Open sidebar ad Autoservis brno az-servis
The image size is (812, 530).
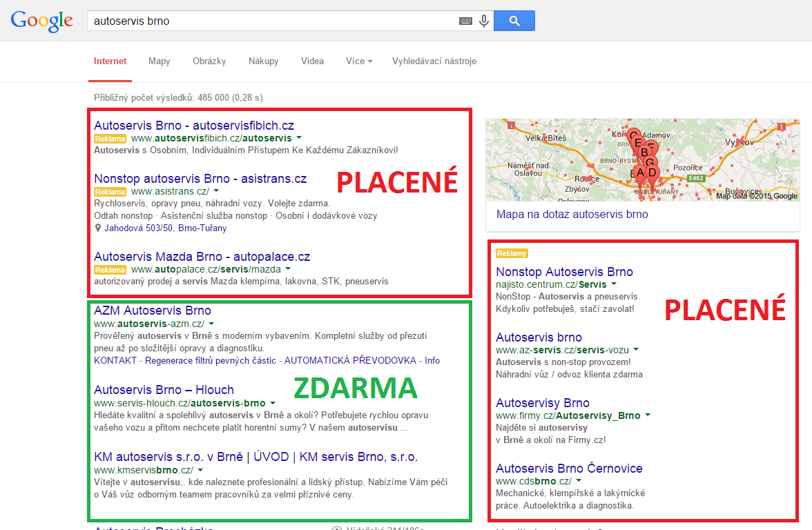(x=539, y=337)
